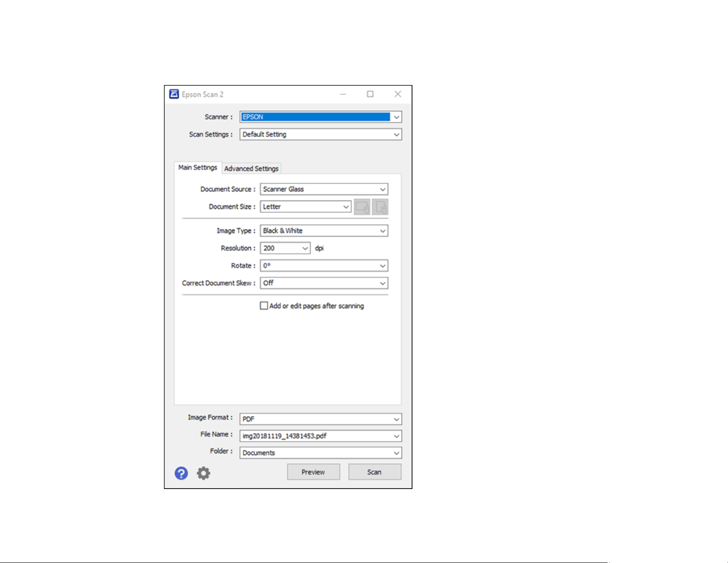
Task: Click the Document Source label text
Action: [228, 189]
